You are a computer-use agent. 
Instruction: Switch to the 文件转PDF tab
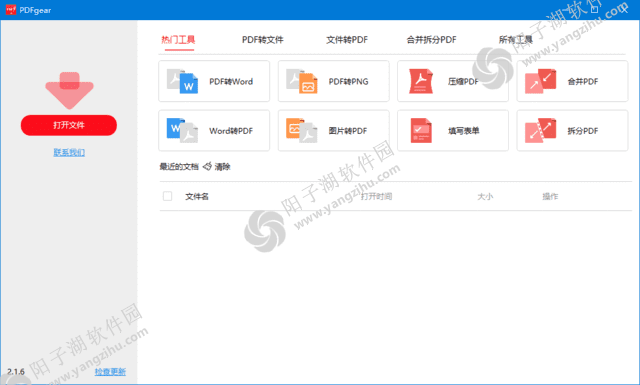(347, 40)
